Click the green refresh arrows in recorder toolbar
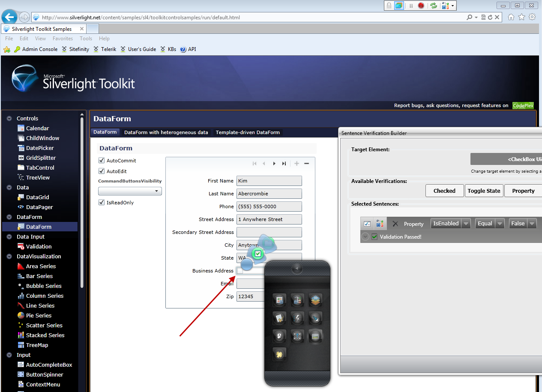This screenshot has width=542, height=392. click(434, 6)
